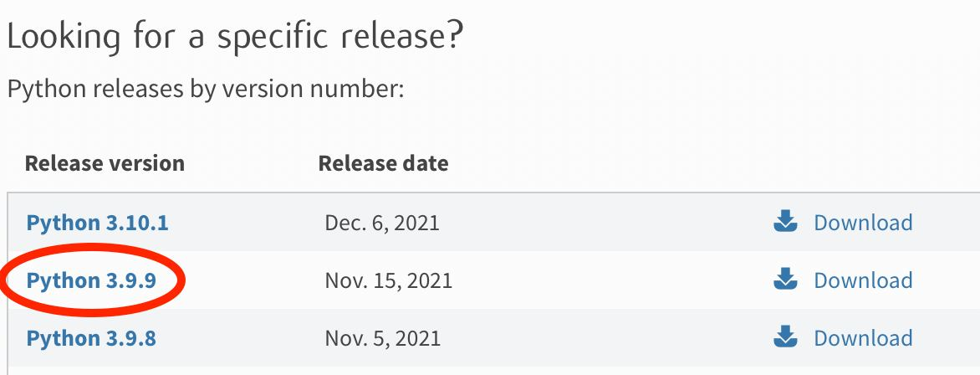This screenshot has height=375, width=980.
Task: Open the Python 3.10.1 release page
Action: click(x=97, y=223)
